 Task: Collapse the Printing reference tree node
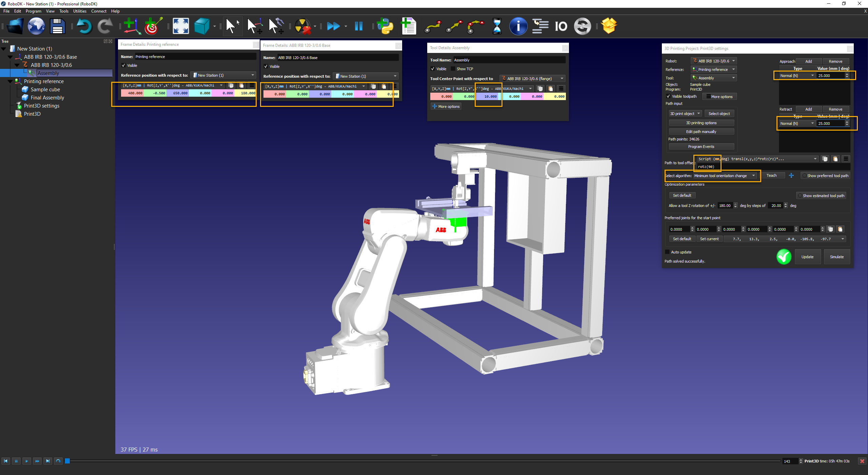(x=10, y=81)
